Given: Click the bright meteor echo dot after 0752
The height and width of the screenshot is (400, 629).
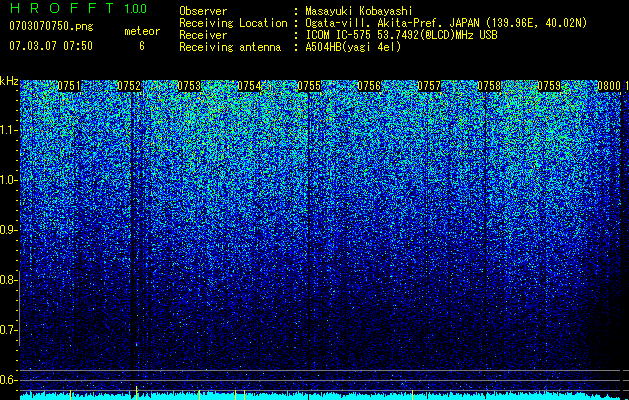Looking at the screenshot, I should (136, 344).
